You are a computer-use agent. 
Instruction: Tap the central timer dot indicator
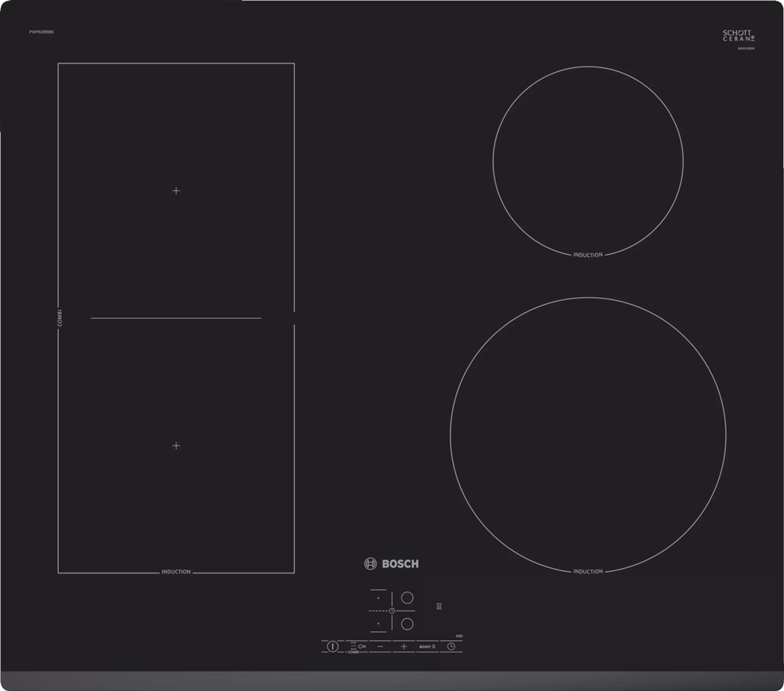[392, 611]
